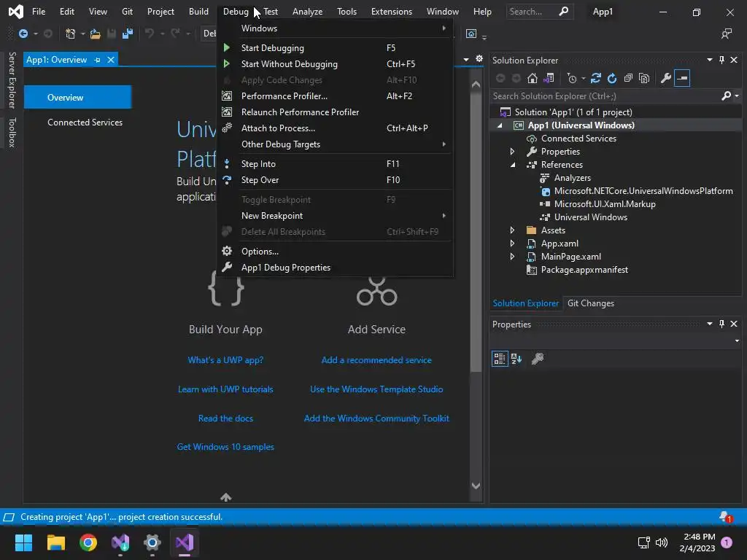This screenshot has height=560, width=747.
Task: Pin the App1: Overview tab
Action: 97,60
